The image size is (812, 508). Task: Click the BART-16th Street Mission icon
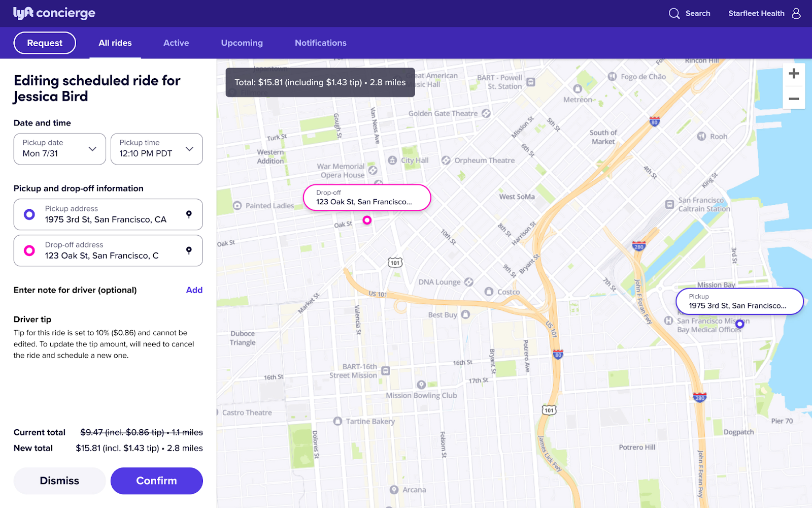386,371
